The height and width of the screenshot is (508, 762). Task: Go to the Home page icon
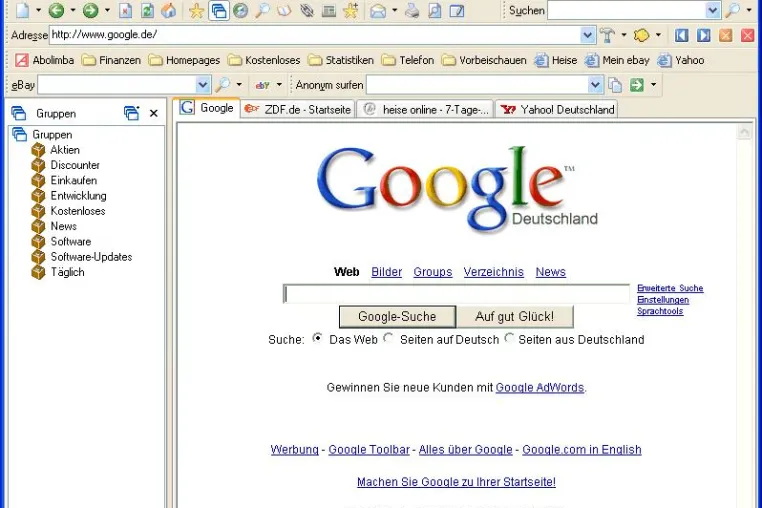[169, 10]
